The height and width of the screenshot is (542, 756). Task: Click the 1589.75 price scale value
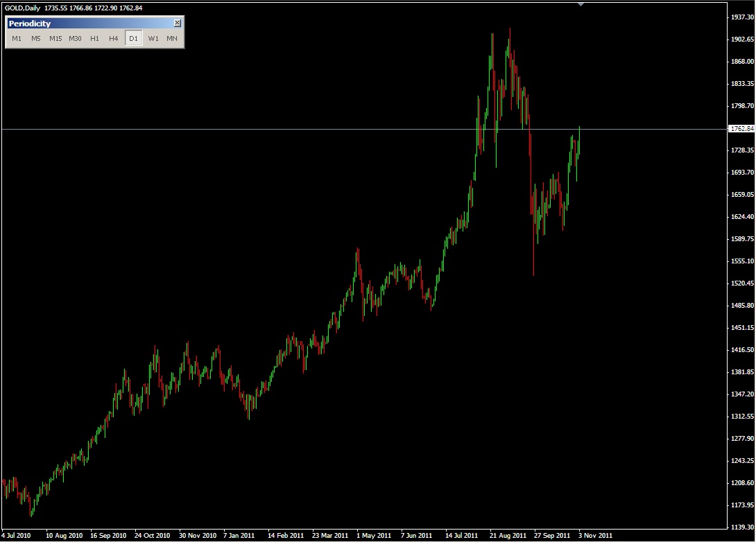[742, 238]
